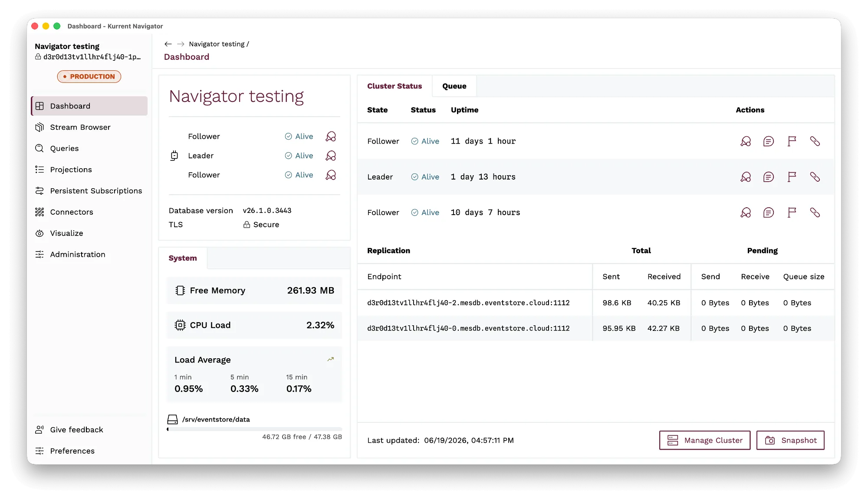Click the Administration sliders icon
The image size is (868, 500).
(x=39, y=255)
